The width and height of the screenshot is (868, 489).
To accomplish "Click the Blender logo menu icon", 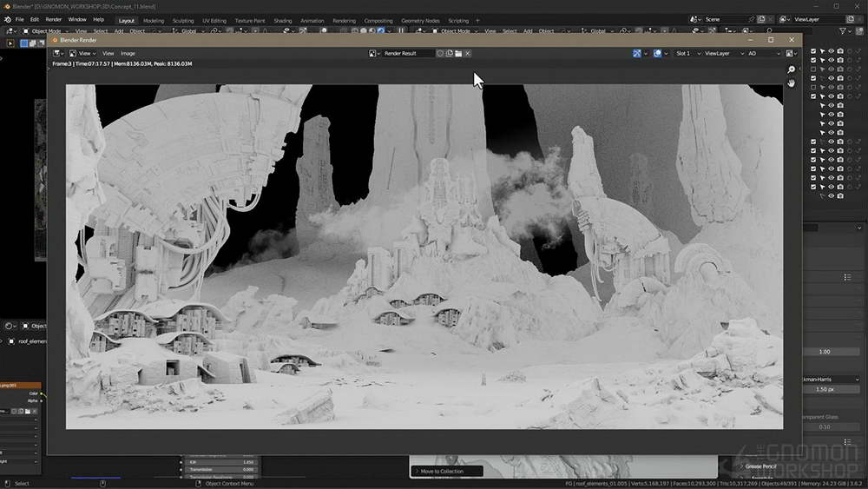I will point(8,19).
